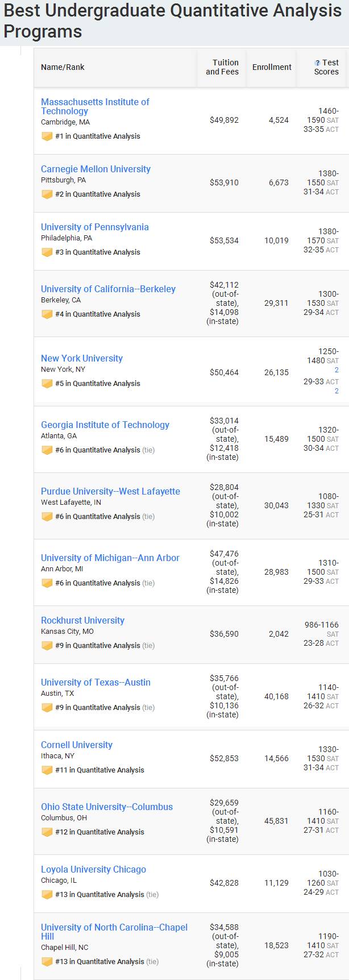Click the MIT ranking badge icon
The image size is (349, 980).
(x=47, y=136)
